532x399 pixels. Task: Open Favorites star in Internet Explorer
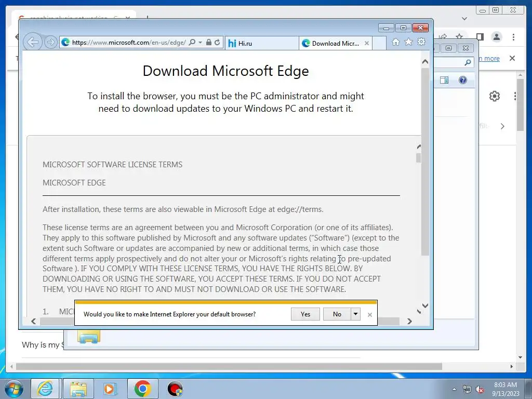coord(408,42)
